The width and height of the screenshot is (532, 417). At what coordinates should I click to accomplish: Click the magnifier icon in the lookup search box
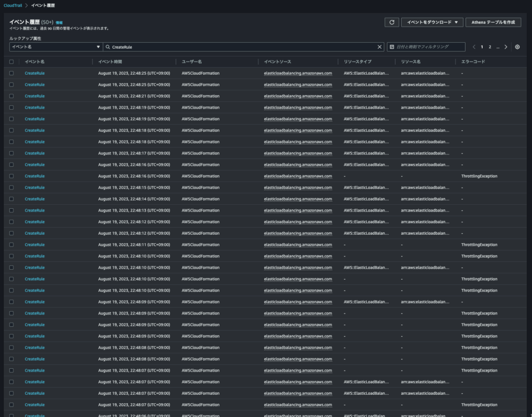coord(109,46)
